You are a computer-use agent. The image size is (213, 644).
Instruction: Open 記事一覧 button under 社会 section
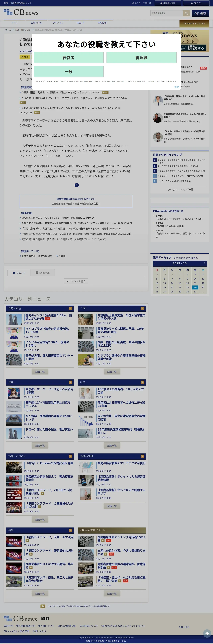tap(112, 445)
